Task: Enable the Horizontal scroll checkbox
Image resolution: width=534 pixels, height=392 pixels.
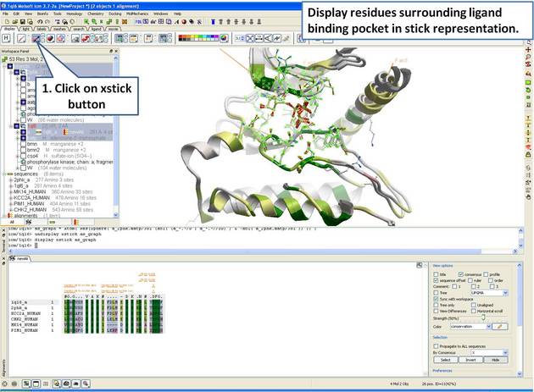Action: (472, 311)
